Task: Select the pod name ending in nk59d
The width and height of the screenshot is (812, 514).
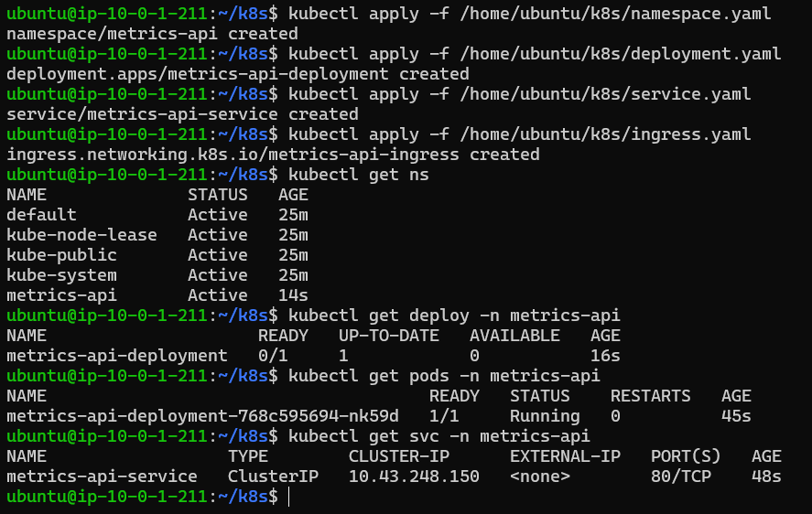Action: coord(202,416)
